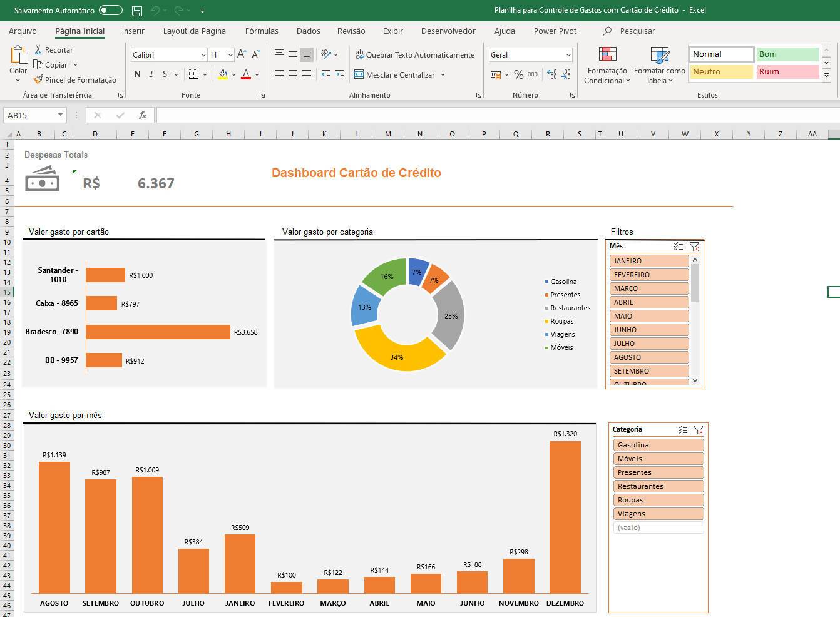The height and width of the screenshot is (617, 840).
Task: Expand the Geral number format dropdown
Action: 568,55
